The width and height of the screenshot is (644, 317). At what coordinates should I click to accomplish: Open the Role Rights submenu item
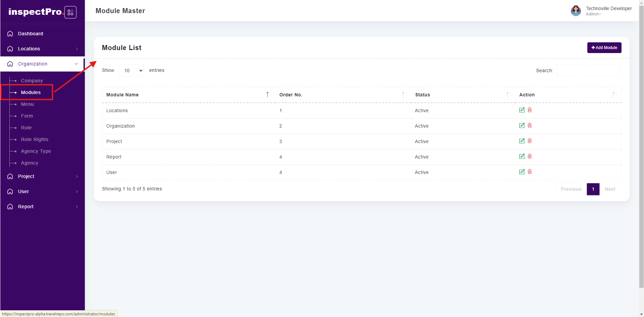pos(35,139)
